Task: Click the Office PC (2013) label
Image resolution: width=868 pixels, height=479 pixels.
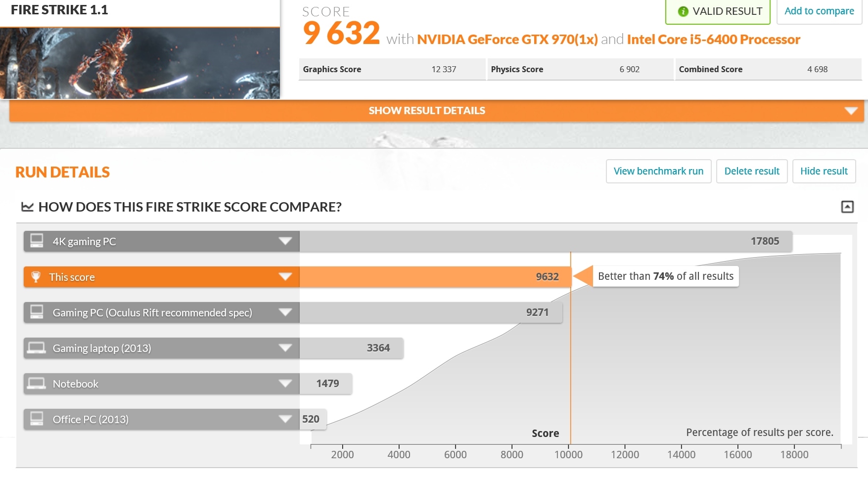Action: click(x=91, y=420)
